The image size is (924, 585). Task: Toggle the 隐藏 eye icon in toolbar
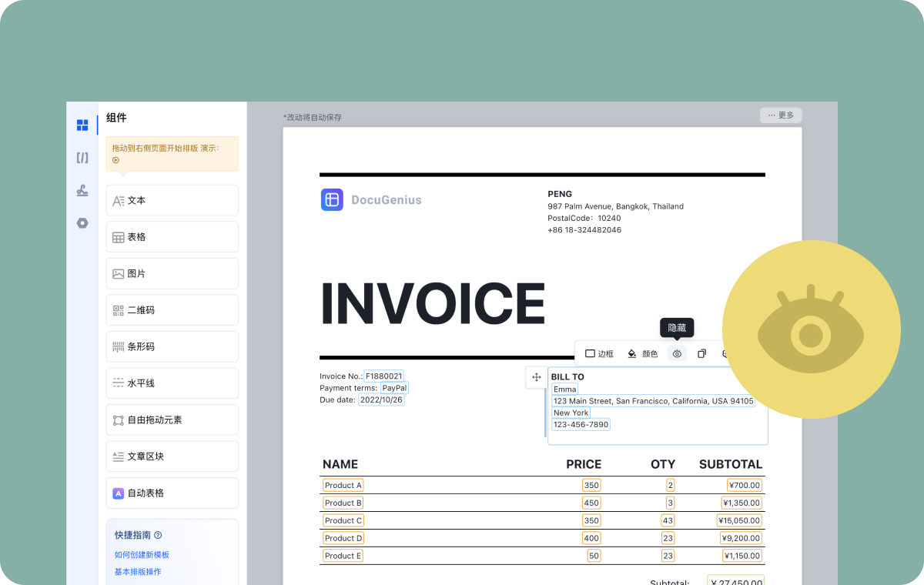coord(677,354)
